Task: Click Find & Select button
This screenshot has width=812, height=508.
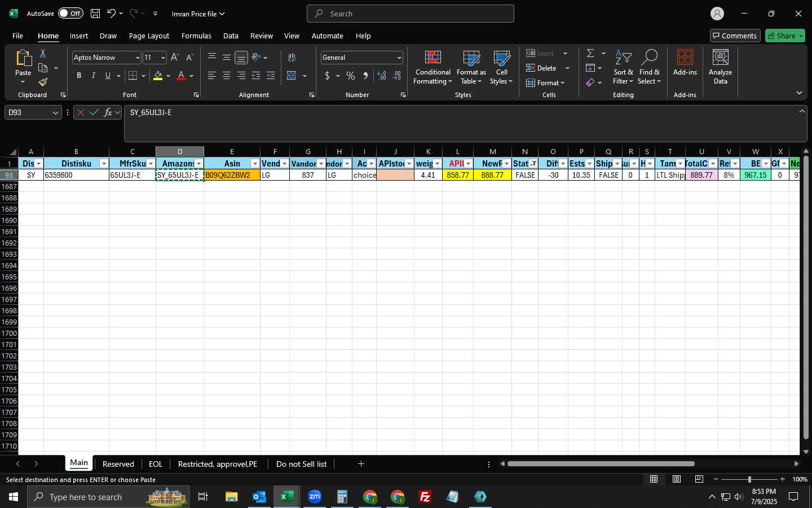Action: [649, 68]
